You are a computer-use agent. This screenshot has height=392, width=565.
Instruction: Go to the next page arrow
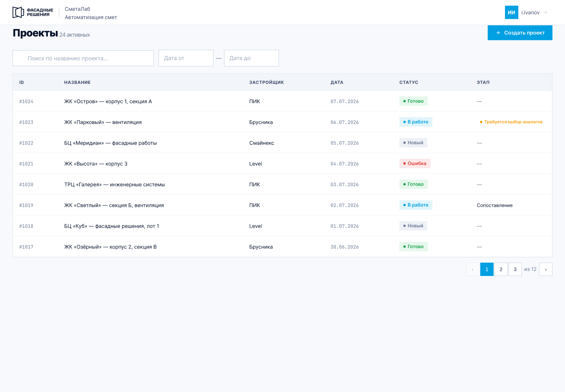click(546, 269)
